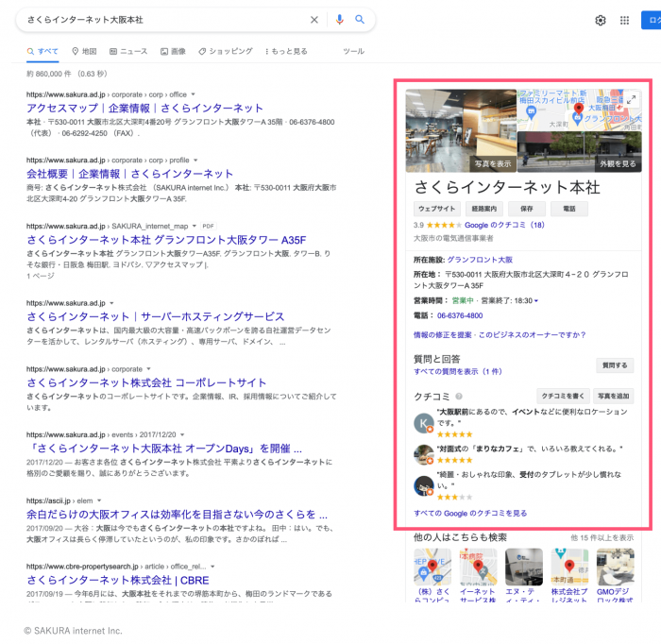Switch to the 画像 tab
661x644 pixels.
(173, 51)
